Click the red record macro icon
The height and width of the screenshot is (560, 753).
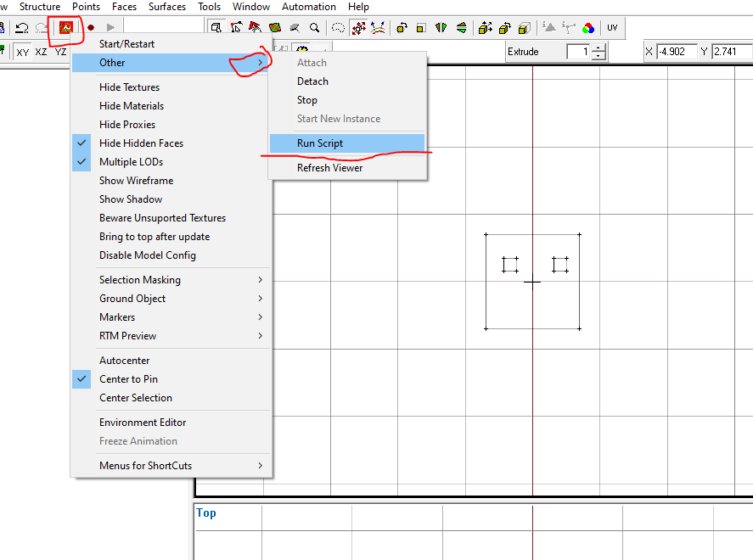[x=91, y=28]
